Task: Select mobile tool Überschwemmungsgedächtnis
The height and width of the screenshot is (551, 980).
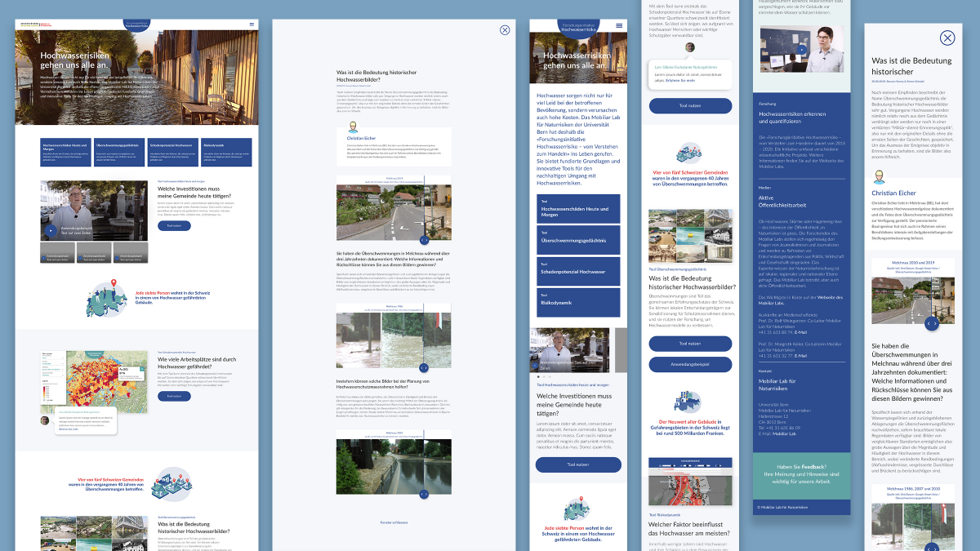Action: pyautogui.click(x=578, y=240)
